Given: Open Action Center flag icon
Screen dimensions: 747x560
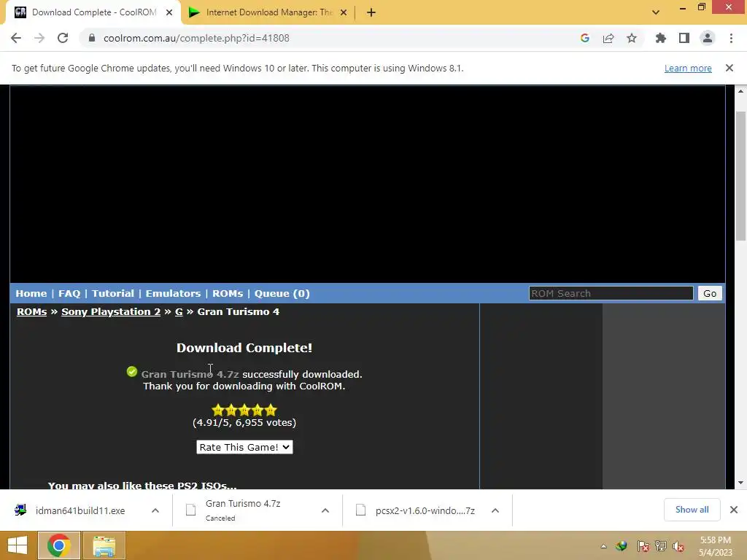Looking at the screenshot, I should [643, 546].
